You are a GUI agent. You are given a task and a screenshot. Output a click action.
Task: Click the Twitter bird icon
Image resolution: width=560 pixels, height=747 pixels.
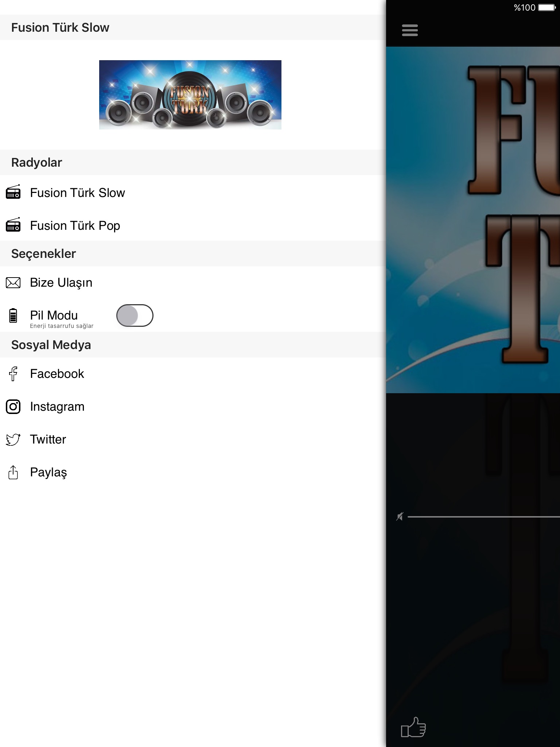pos(13,440)
